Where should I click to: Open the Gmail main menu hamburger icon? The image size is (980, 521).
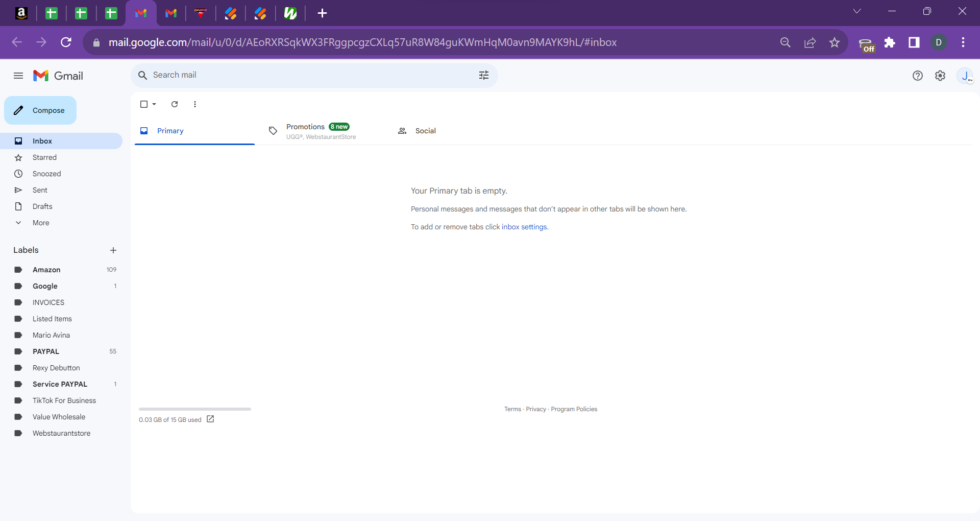pyautogui.click(x=18, y=76)
